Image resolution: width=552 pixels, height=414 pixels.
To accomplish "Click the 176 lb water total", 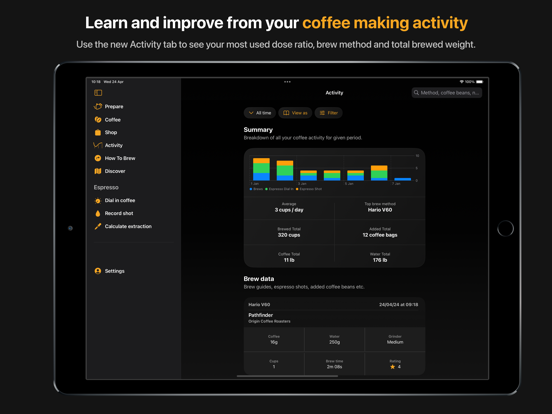I will tap(380, 260).
